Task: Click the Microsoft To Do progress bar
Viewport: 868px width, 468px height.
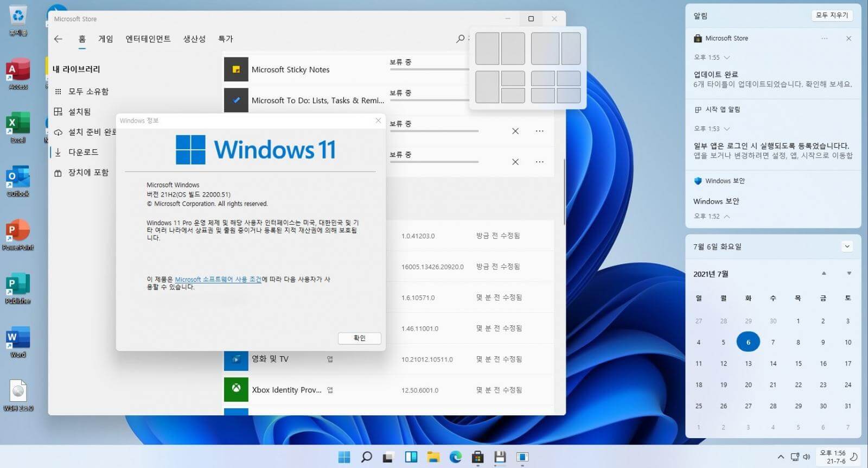Action: 429,100
